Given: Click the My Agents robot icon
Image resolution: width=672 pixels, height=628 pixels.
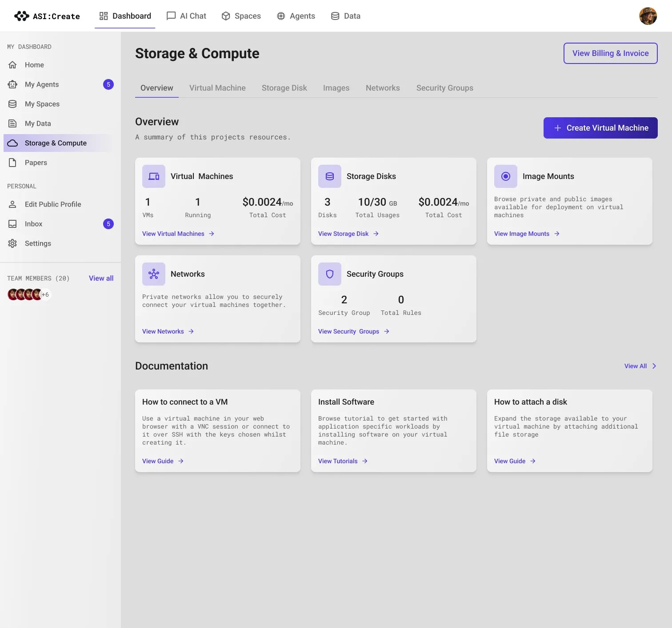Looking at the screenshot, I should click(12, 84).
